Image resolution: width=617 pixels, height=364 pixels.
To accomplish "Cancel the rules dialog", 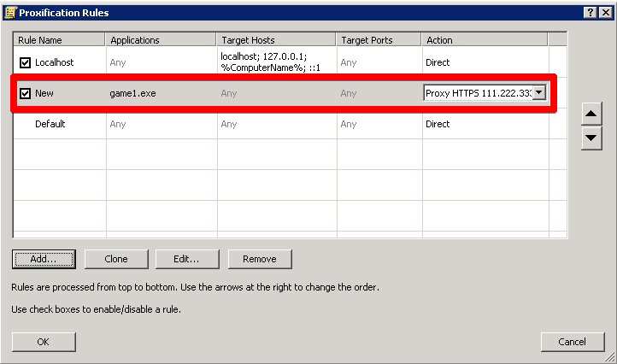I will pos(573,342).
